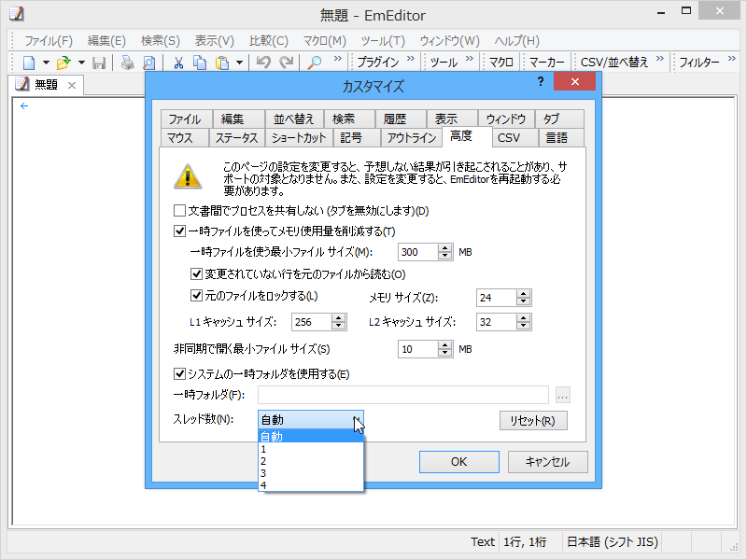Click the New file toolbar icon
The image size is (747, 560).
29,63
